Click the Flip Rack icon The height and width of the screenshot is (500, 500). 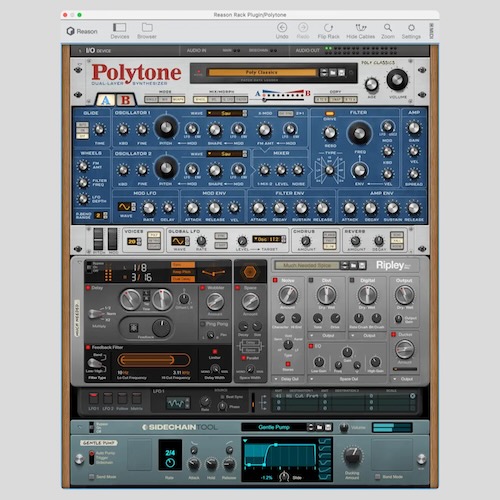tap(328, 27)
